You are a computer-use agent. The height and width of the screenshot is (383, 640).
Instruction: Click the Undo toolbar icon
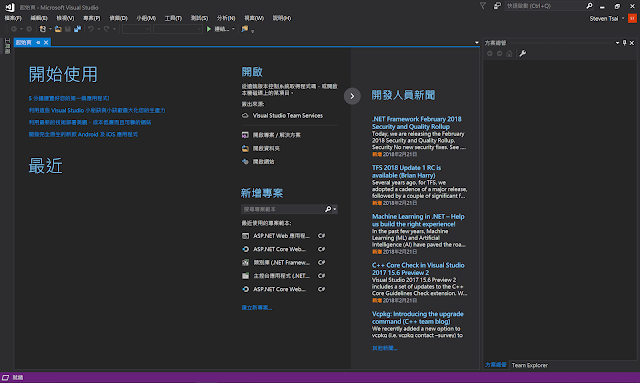[91, 29]
